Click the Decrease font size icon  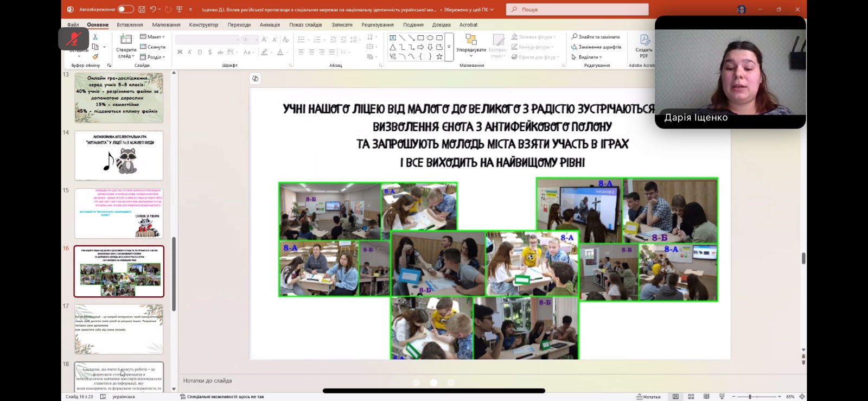pos(275,40)
